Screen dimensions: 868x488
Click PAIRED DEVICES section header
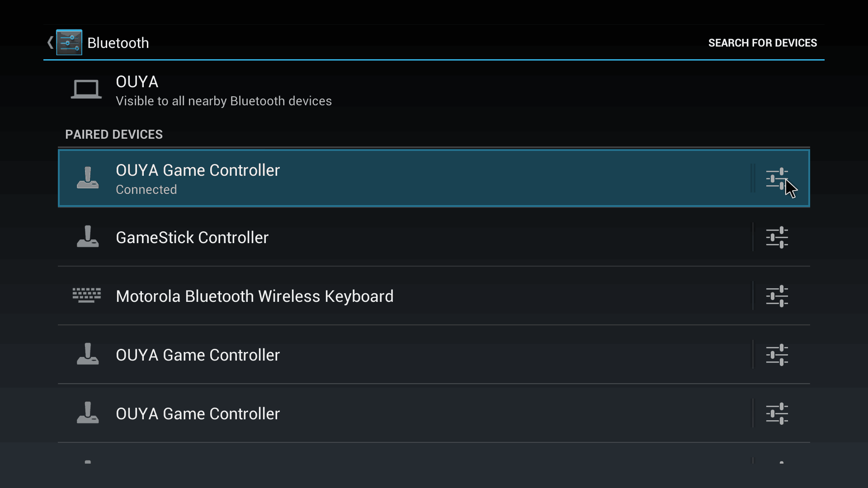(114, 135)
